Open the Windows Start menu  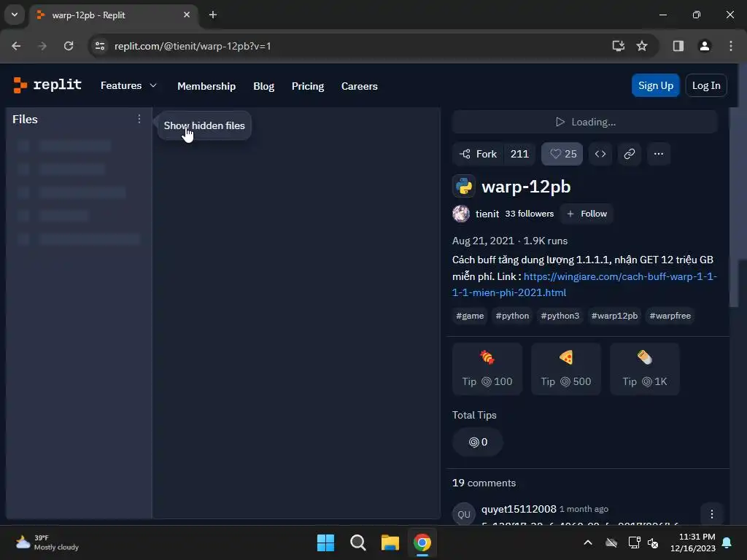coord(326,542)
